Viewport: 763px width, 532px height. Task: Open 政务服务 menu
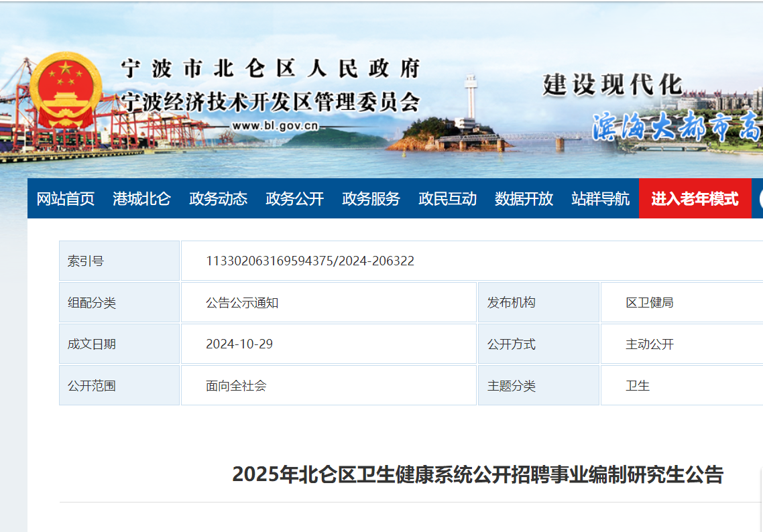click(x=371, y=199)
